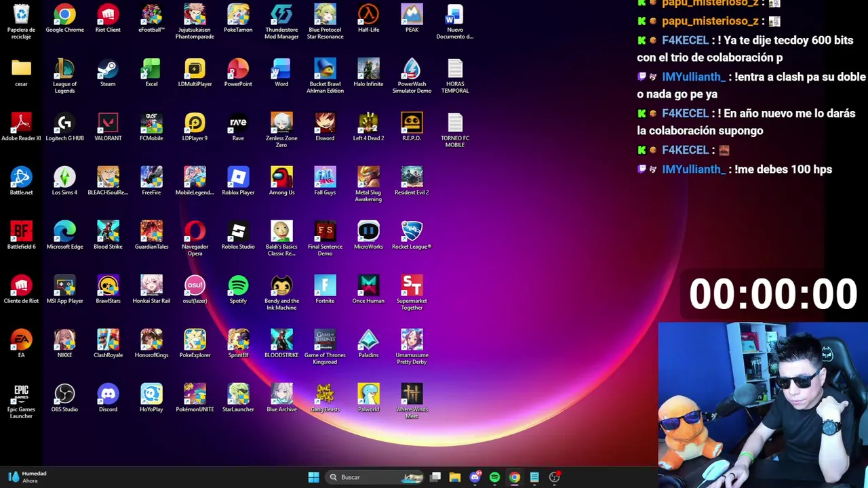
Task: Select the PEAK game icon
Action: pyautogui.click(x=412, y=19)
